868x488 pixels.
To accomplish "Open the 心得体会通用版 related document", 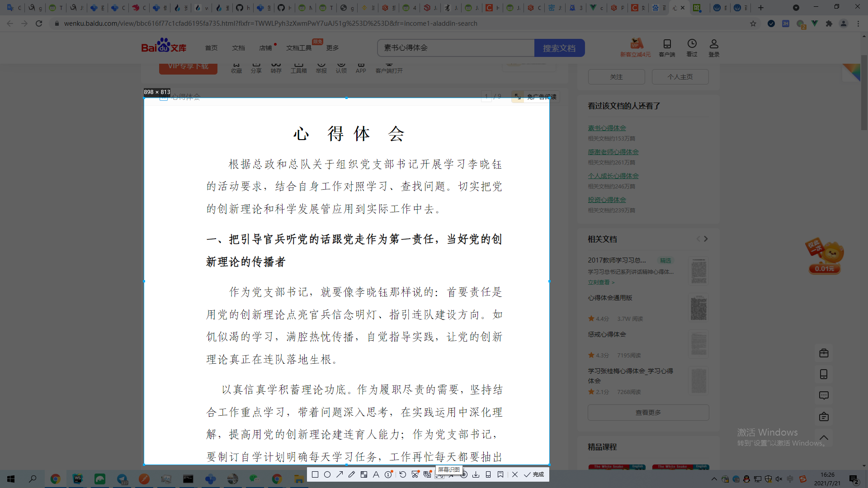I will (610, 298).
